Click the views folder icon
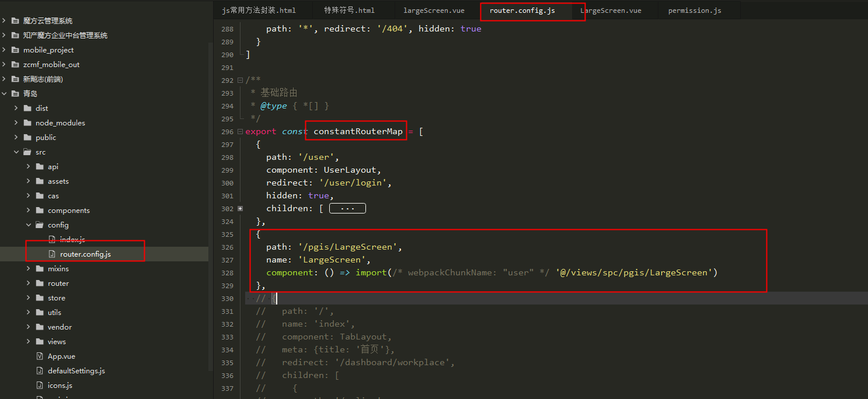 40,341
